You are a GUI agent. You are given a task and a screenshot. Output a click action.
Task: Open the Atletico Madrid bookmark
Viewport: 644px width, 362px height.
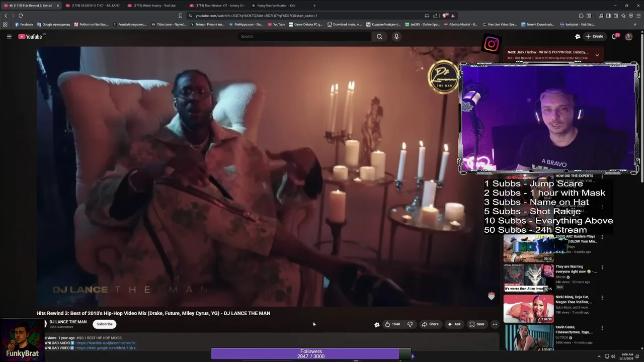[x=460, y=24]
